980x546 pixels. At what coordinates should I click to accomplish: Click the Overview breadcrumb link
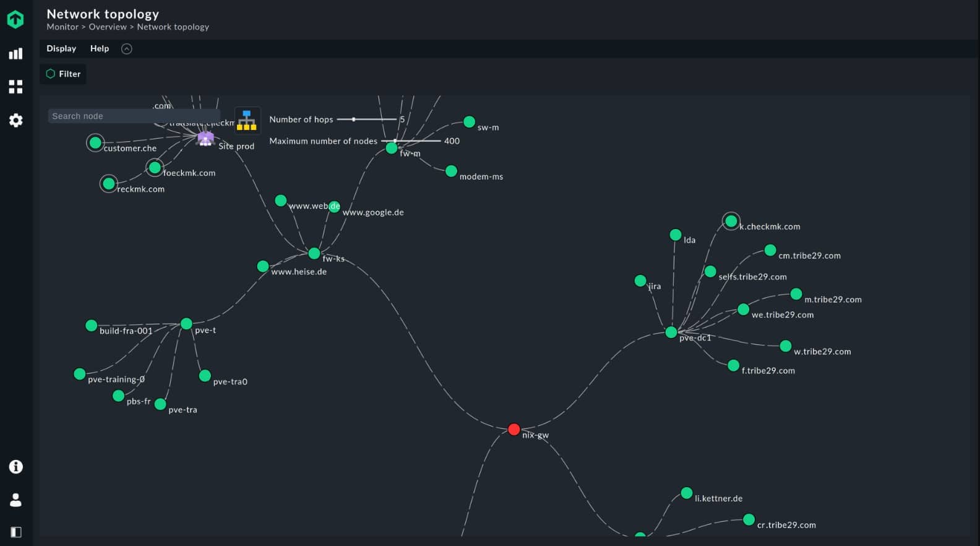coord(108,27)
